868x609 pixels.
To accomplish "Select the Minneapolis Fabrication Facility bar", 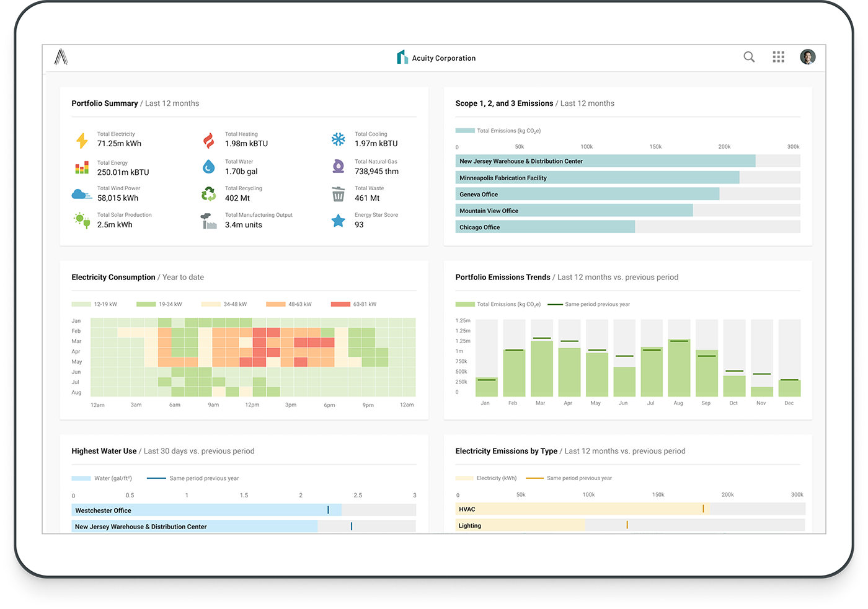I will pyautogui.click(x=597, y=178).
